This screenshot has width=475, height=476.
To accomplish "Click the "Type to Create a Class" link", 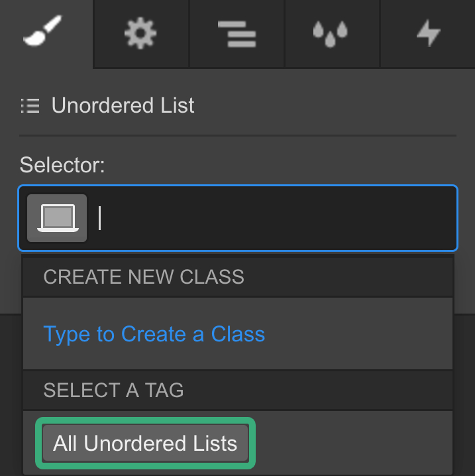I will point(154,333).
